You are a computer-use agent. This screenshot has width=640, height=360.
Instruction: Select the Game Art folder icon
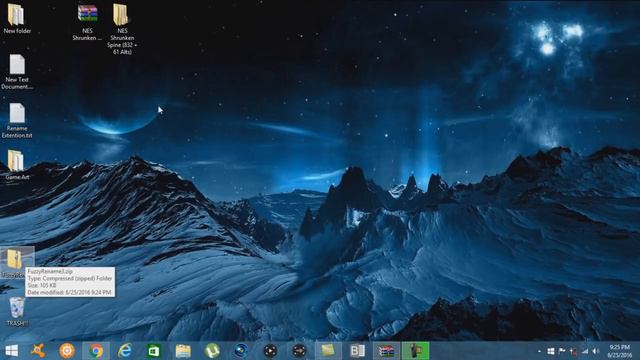click(17, 165)
